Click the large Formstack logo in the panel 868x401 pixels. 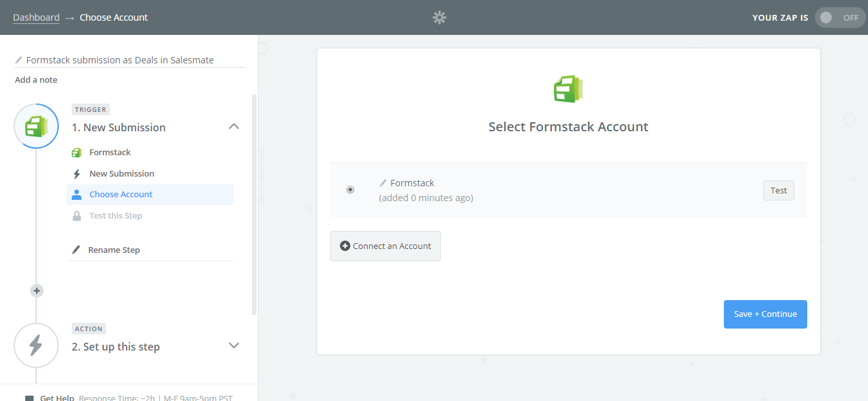(569, 89)
